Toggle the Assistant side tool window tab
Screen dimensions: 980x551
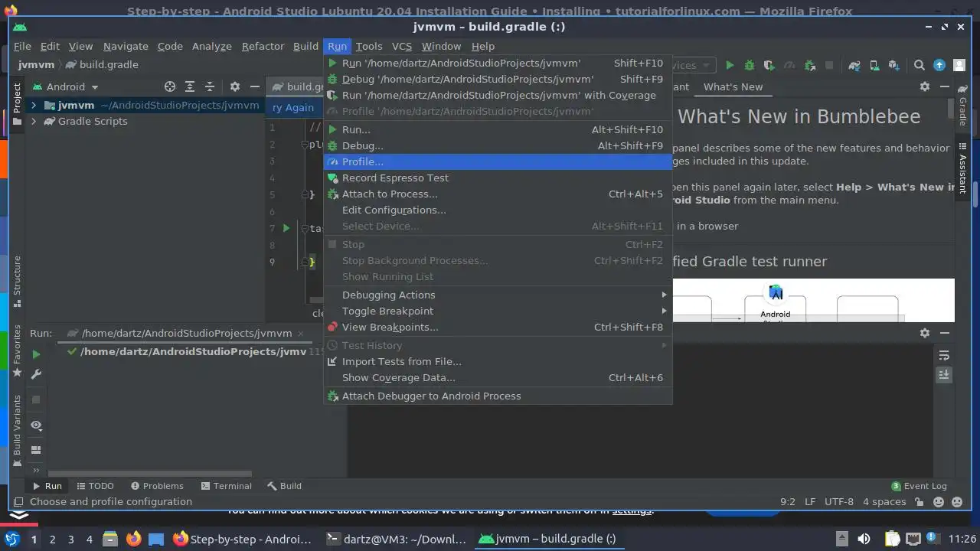point(962,168)
